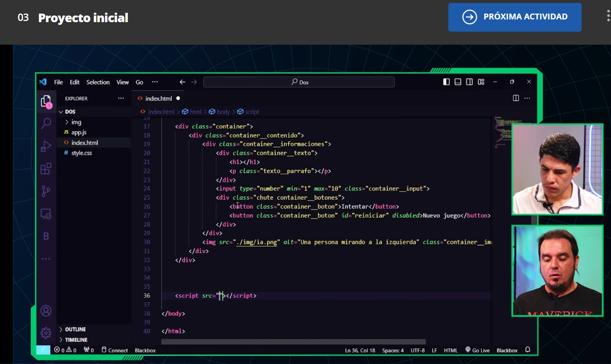
Task: Open the Blackbox B icon in the activity bar
Action: pos(46,236)
